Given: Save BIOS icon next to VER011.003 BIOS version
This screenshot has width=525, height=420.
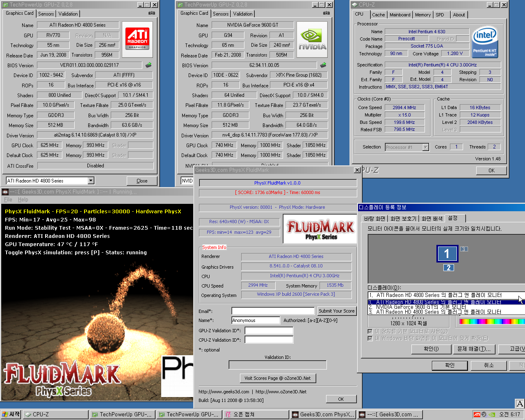Looking at the screenshot, I should (148, 65).
